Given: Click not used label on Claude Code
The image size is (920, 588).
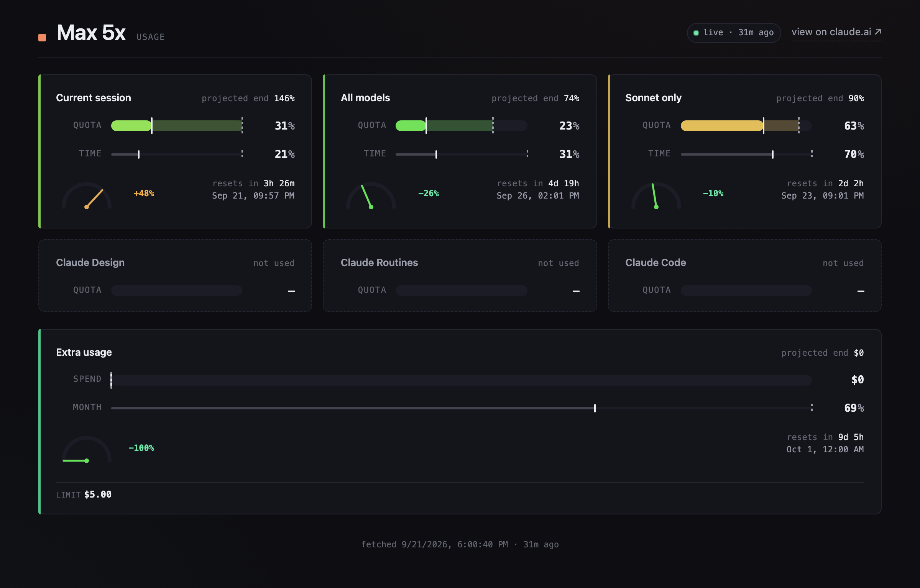Looking at the screenshot, I should [x=843, y=263].
